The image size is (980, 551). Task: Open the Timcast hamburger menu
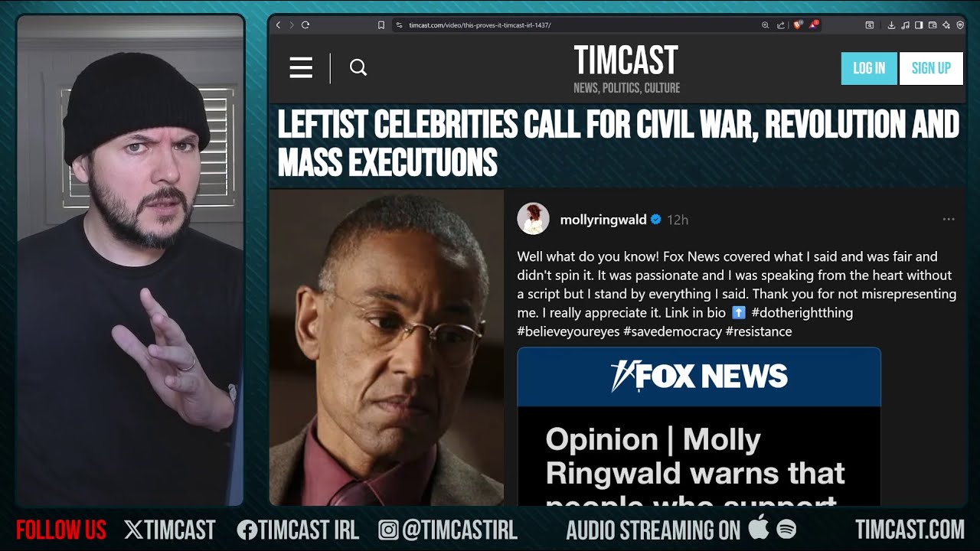[301, 68]
